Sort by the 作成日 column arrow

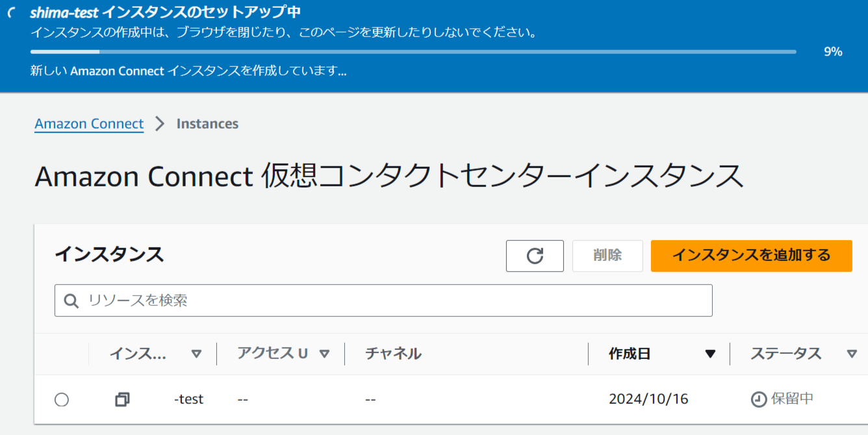coord(710,354)
